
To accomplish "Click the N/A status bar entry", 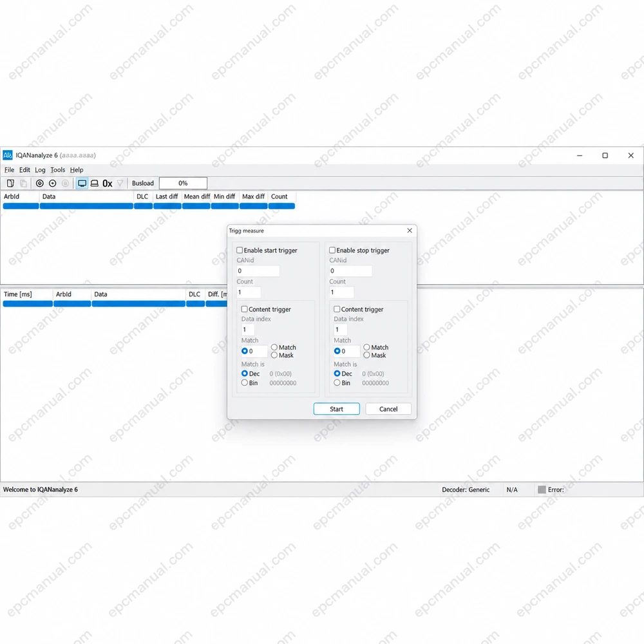I will pyautogui.click(x=512, y=489).
